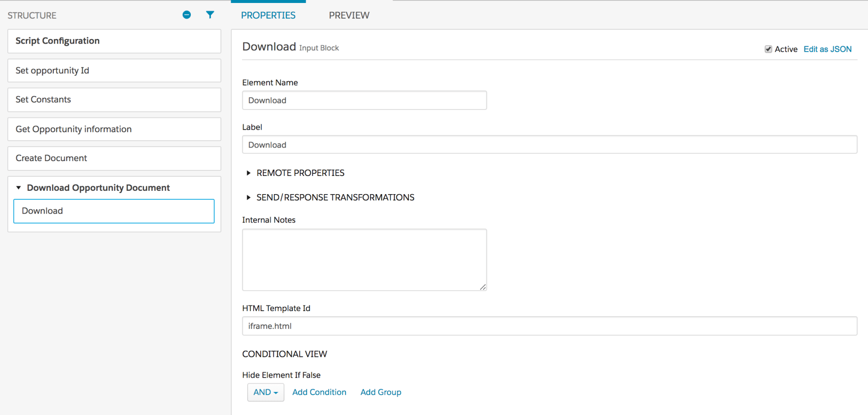Open Edit as JSON
Image resolution: width=868 pixels, height=415 pixels.
827,49
